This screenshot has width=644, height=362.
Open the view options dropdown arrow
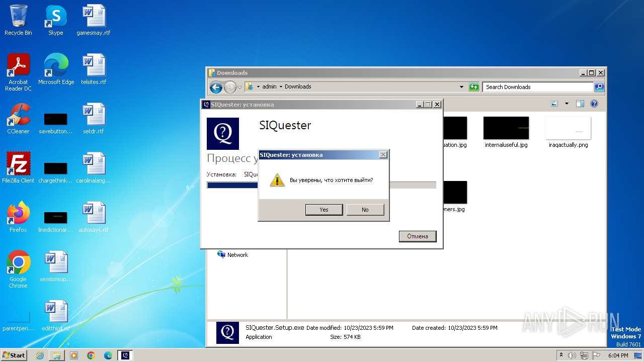point(567,104)
